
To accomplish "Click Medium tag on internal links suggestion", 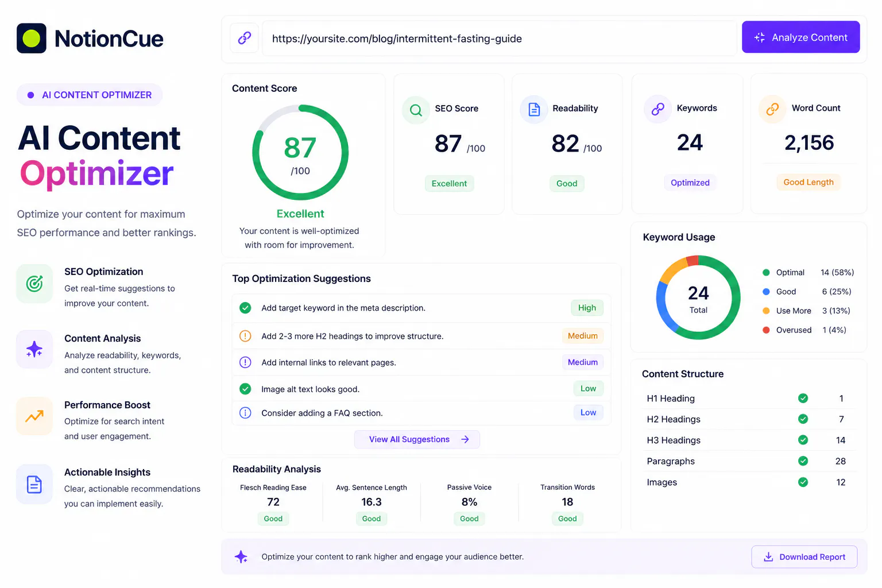I will tap(582, 362).
